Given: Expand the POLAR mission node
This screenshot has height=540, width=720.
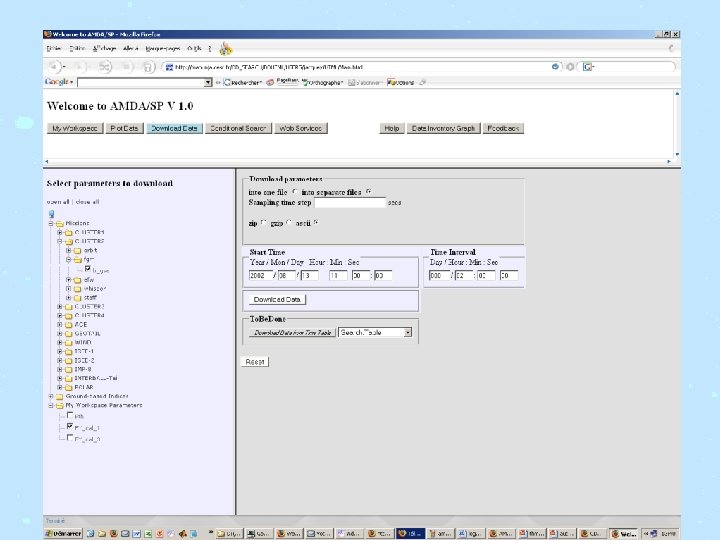Looking at the screenshot, I should point(60,388).
